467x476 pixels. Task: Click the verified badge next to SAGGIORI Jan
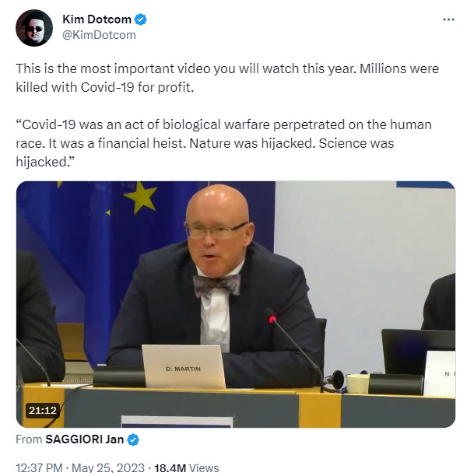[133, 439]
